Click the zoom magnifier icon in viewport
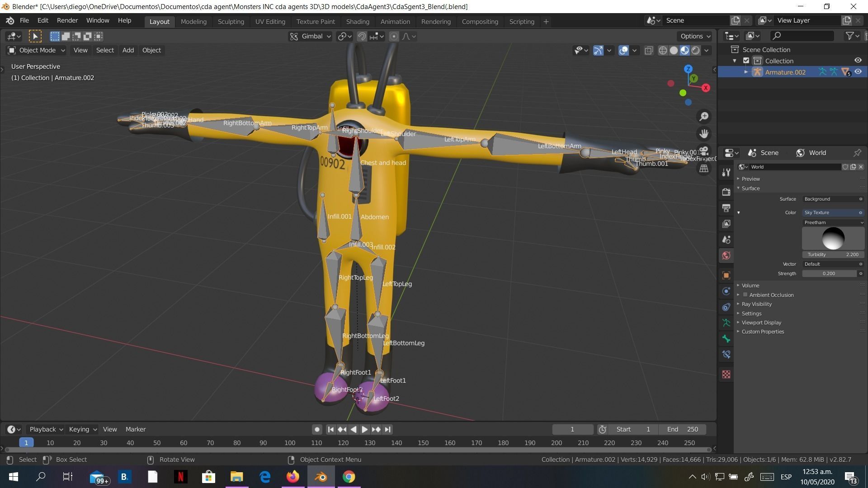The height and width of the screenshot is (488, 868). [704, 117]
